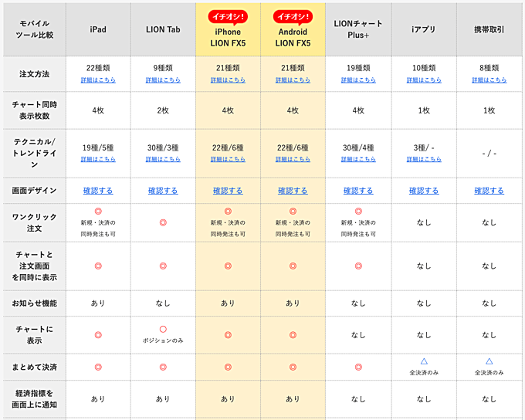Select the Android LION FX5 column header
525x420 pixels.
(293, 29)
